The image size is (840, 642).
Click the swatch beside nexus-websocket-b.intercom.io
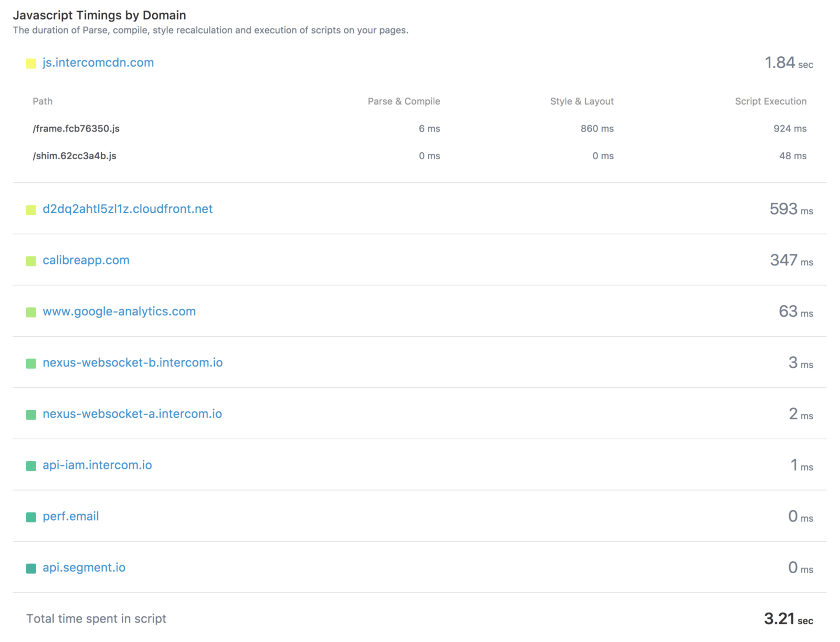31,363
